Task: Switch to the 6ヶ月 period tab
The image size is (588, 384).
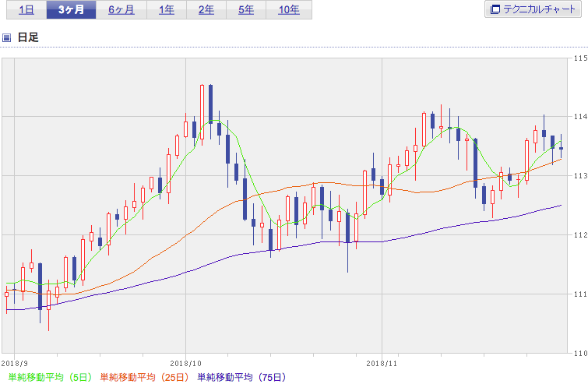Action: [x=121, y=10]
